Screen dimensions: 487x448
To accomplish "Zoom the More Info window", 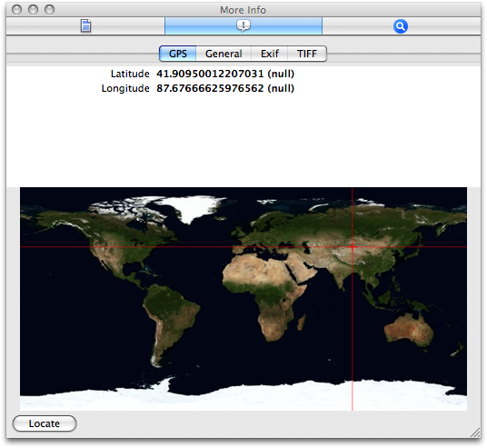I will pyautogui.click(x=49, y=10).
